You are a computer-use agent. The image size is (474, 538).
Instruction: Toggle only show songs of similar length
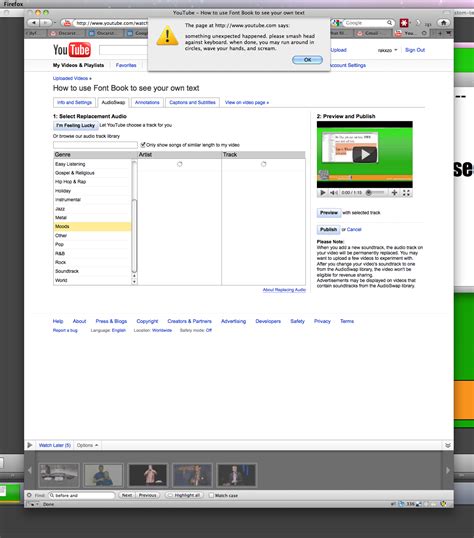click(143, 144)
